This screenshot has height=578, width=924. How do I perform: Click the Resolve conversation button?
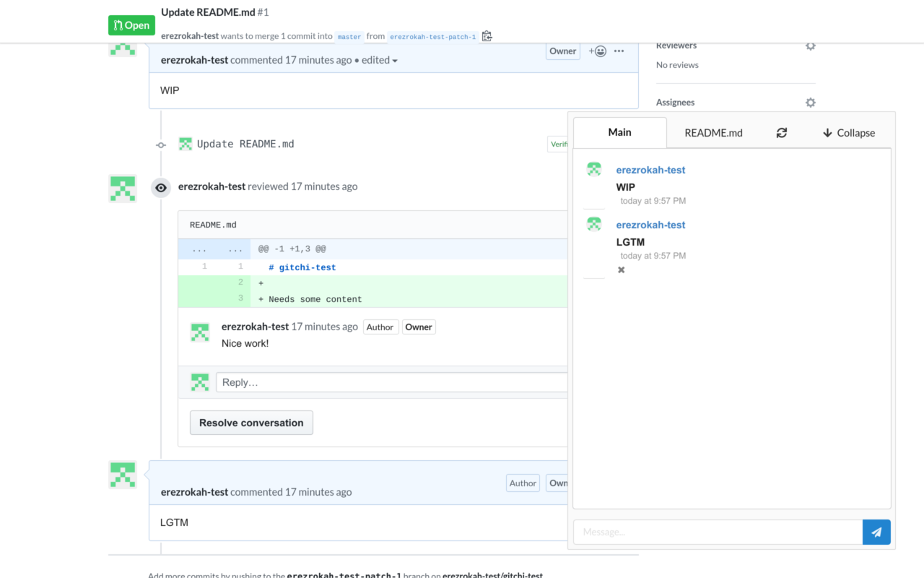pos(251,423)
